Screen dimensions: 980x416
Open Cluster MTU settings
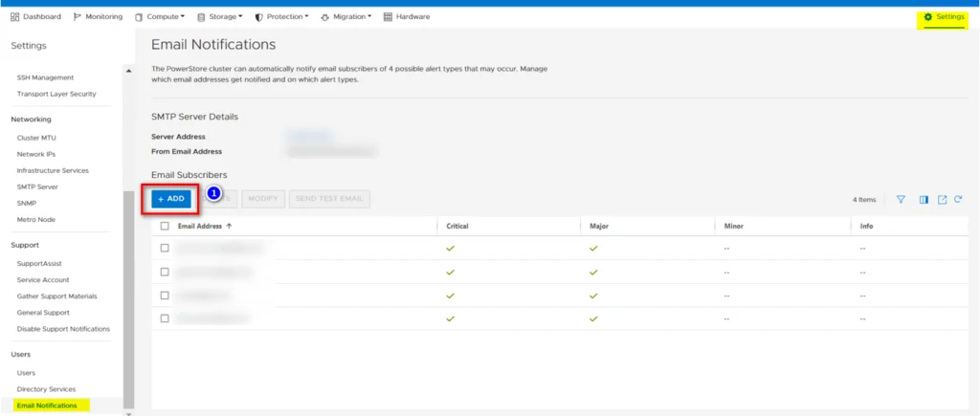click(x=36, y=138)
